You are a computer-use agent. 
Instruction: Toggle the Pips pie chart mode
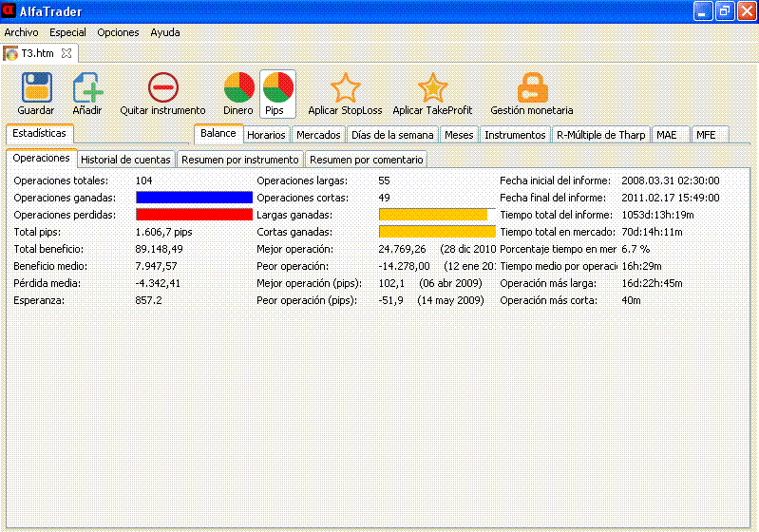(276, 88)
